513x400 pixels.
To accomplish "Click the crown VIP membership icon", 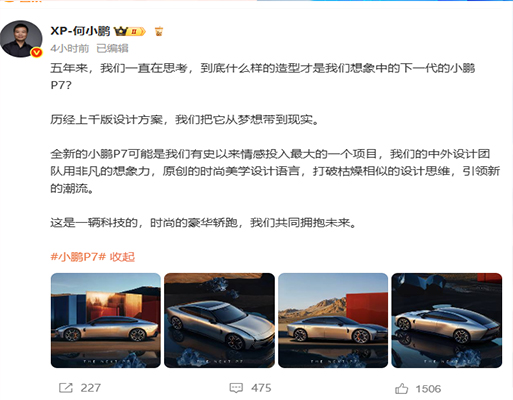I will click(120, 31).
